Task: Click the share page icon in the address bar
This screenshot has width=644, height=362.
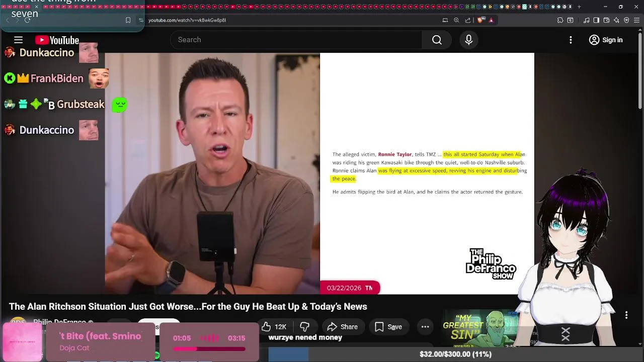Action: pyautogui.click(x=468, y=20)
